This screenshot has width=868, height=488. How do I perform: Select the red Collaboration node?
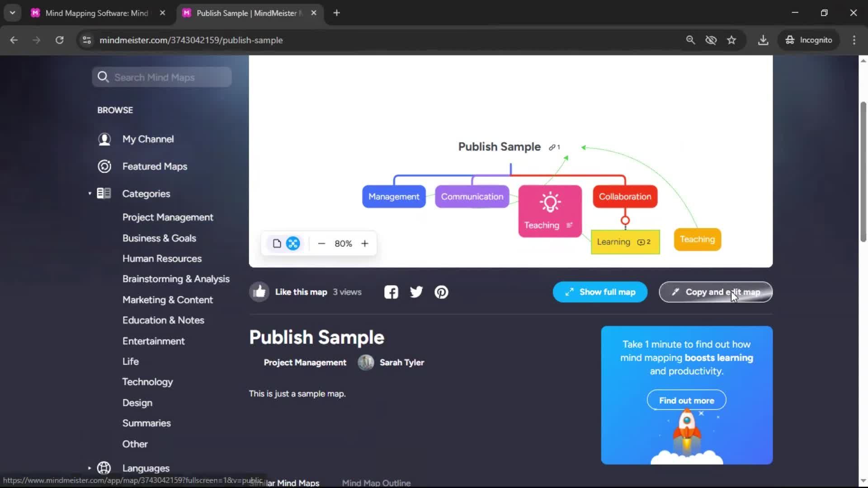(x=625, y=197)
